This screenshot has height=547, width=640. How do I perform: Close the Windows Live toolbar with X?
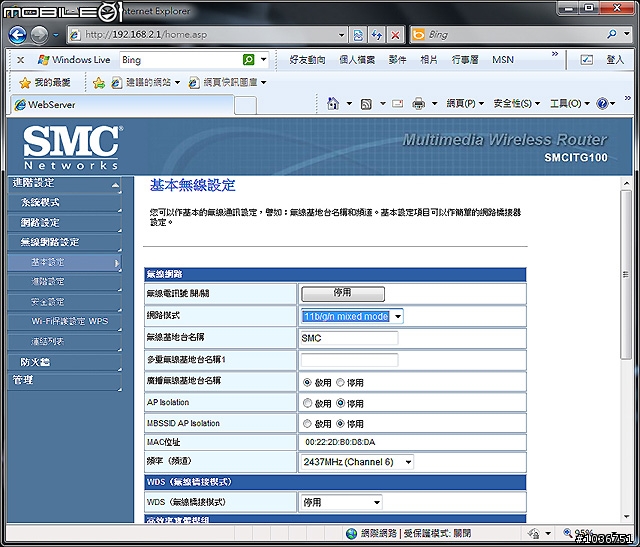20,60
